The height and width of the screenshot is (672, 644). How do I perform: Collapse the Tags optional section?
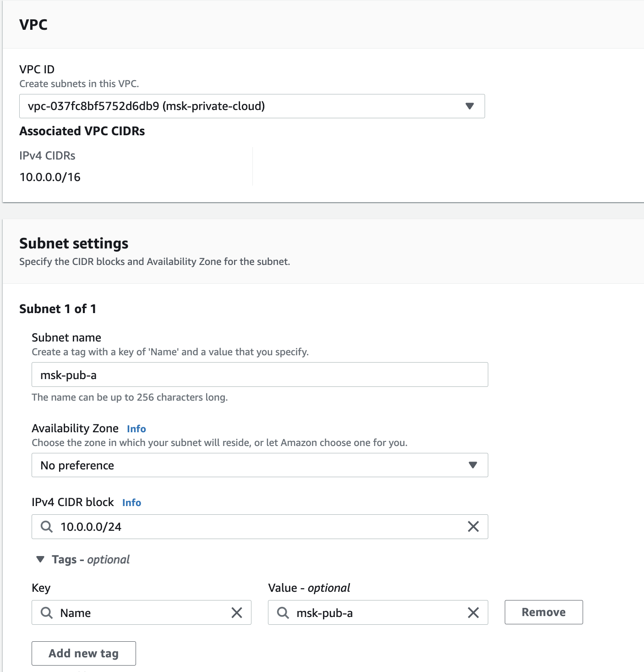40,560
